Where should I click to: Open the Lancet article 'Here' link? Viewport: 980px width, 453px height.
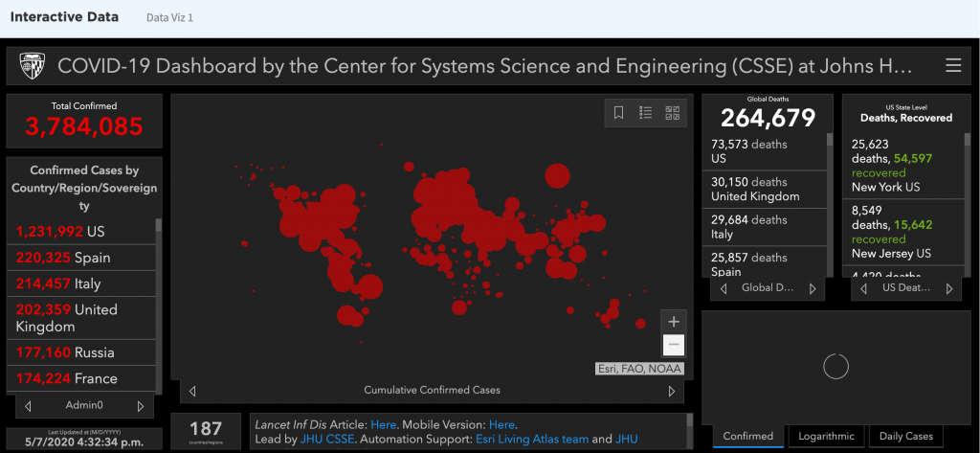coord(383,424)
